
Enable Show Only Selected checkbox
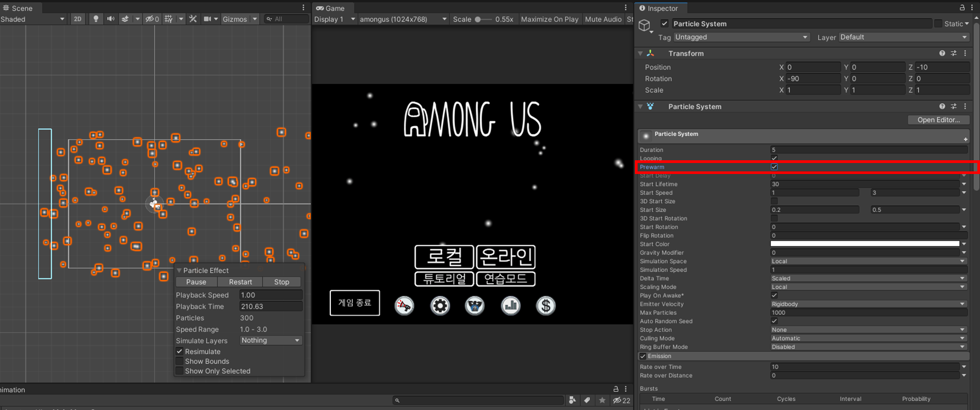click(x=179, y=371)
